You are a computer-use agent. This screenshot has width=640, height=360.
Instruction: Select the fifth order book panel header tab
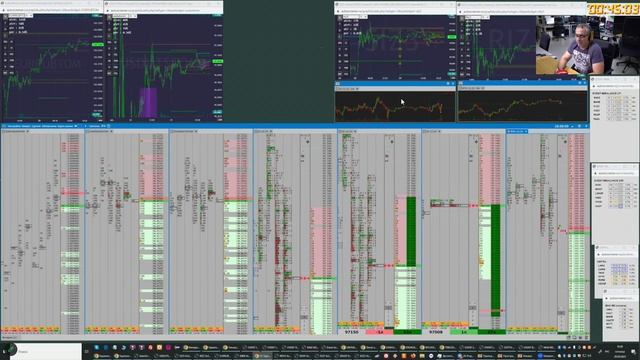click(346, 131)
